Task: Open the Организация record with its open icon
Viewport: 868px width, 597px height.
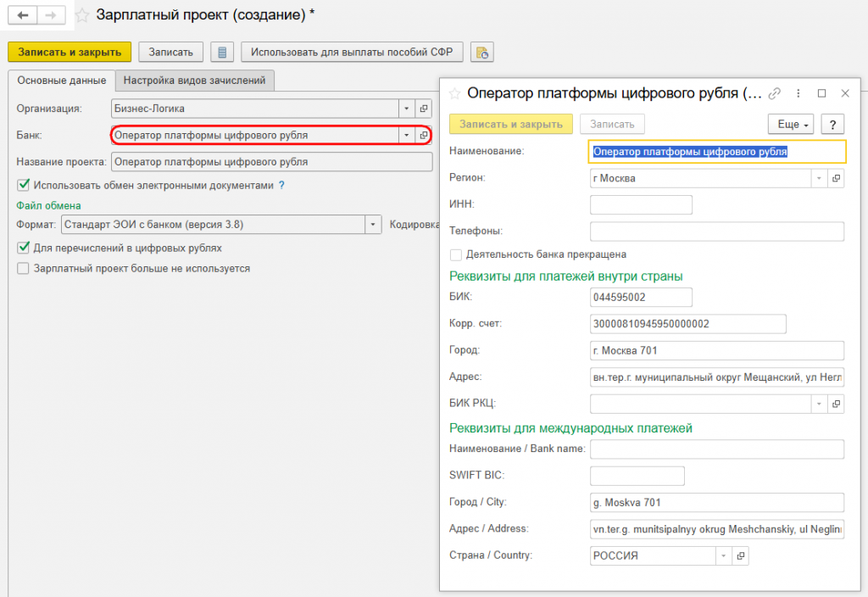Action: click(424, 109)
